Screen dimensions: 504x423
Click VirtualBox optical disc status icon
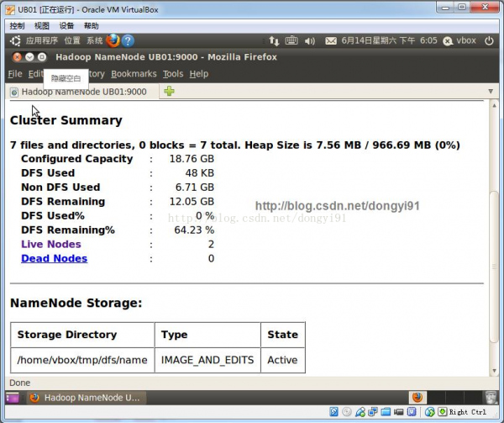(346, 412)
